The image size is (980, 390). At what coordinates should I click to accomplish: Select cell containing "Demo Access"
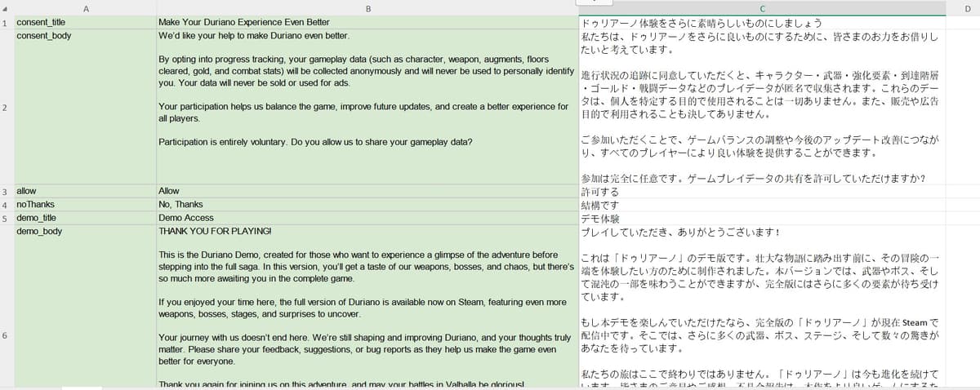367,219
